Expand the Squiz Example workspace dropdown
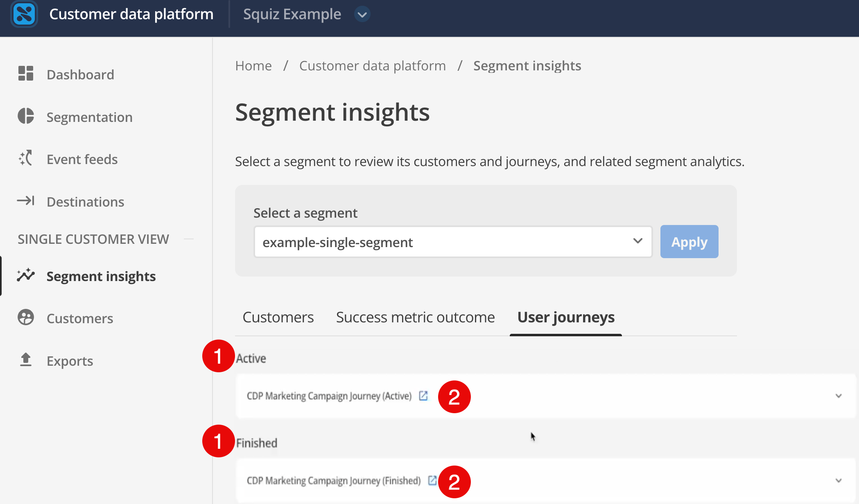The image size is (859, 504). (362, 14)
